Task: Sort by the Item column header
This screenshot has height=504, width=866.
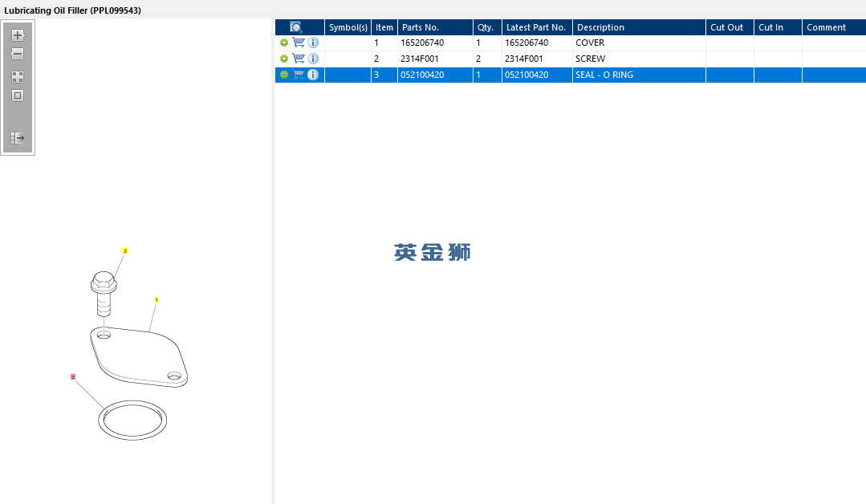Action: click(384, 27)
